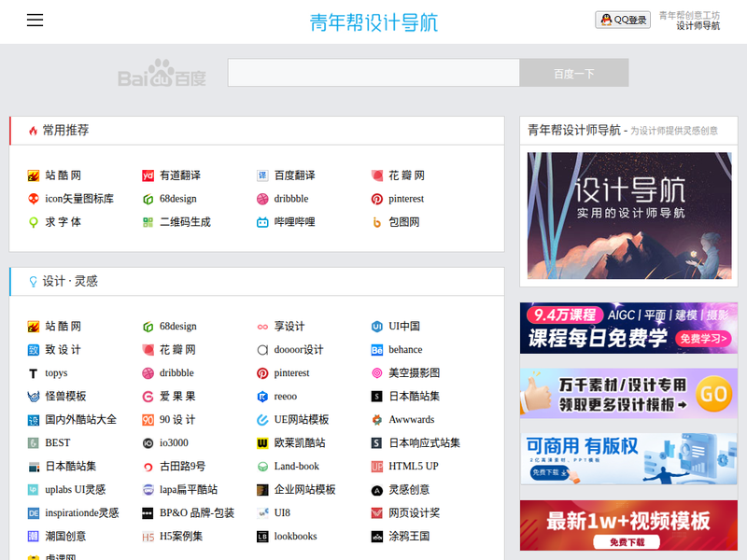The image size is (747, 560).
Task: Click the 美空摄影图 pink icon
Action: 377,373
